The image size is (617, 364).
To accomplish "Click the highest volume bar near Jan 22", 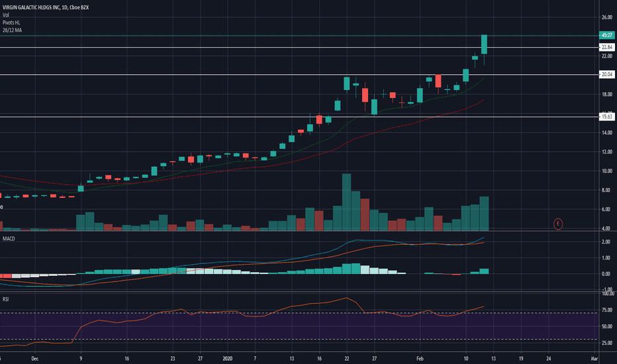I will [347, 202].
